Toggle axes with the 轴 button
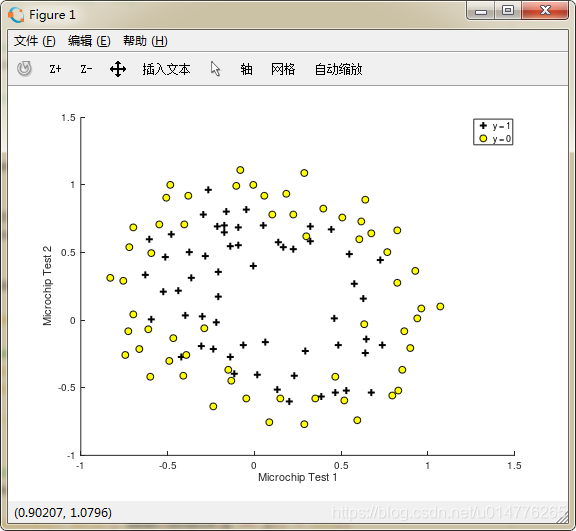The width and height of the screenshot is (576, 531). coord(246,69)
